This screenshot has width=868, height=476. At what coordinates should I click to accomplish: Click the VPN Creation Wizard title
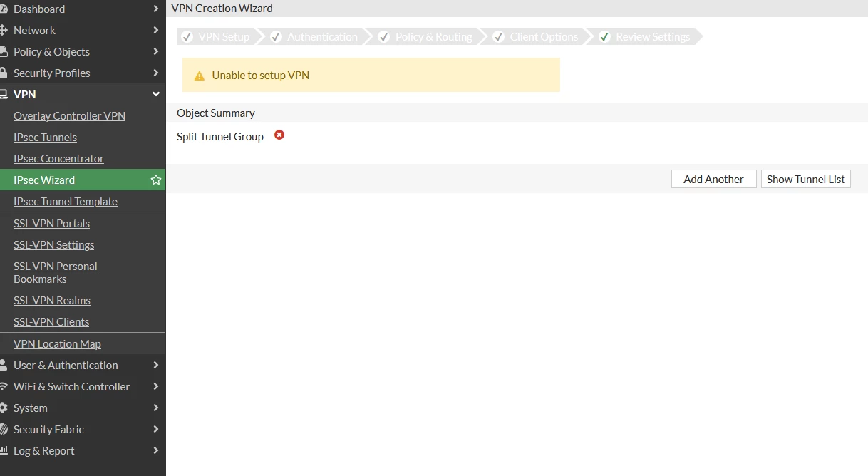[x=222, y=9]
